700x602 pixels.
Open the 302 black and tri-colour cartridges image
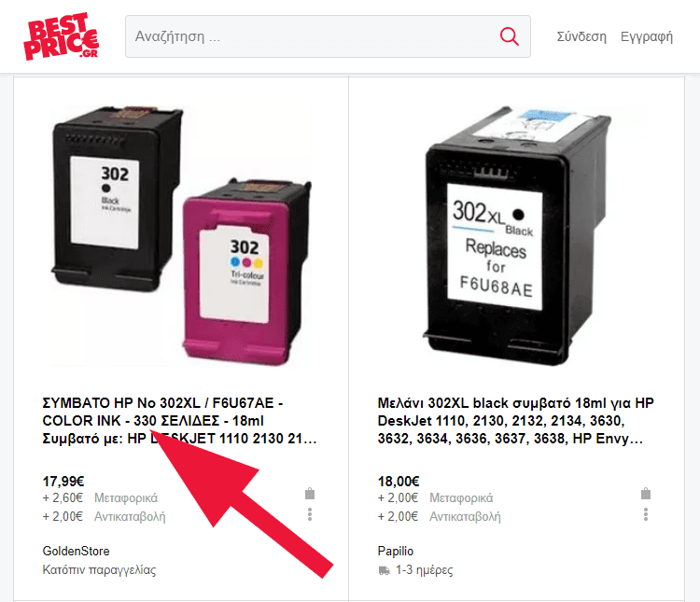(181, 235)
